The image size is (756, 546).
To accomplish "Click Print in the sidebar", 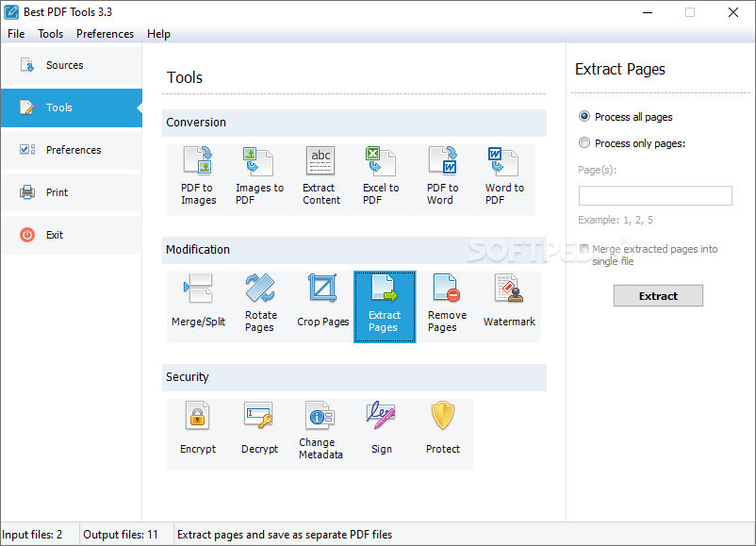I will pos(72,192).
